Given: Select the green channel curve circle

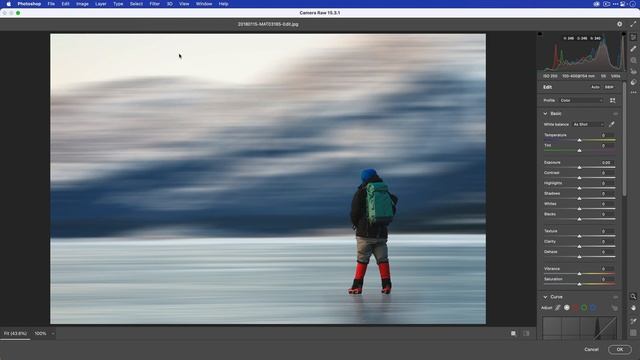Looking at the screenshot, I should [584, 308].
